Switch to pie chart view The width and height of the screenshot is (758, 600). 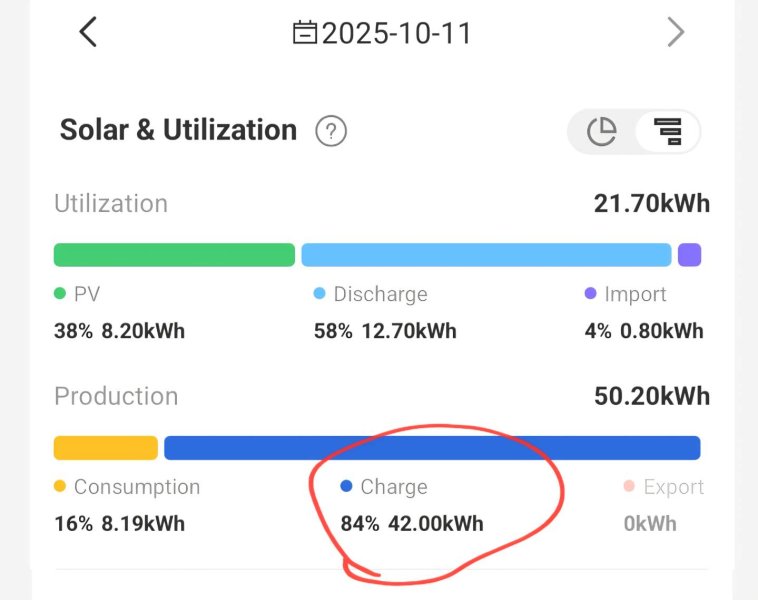602,131
